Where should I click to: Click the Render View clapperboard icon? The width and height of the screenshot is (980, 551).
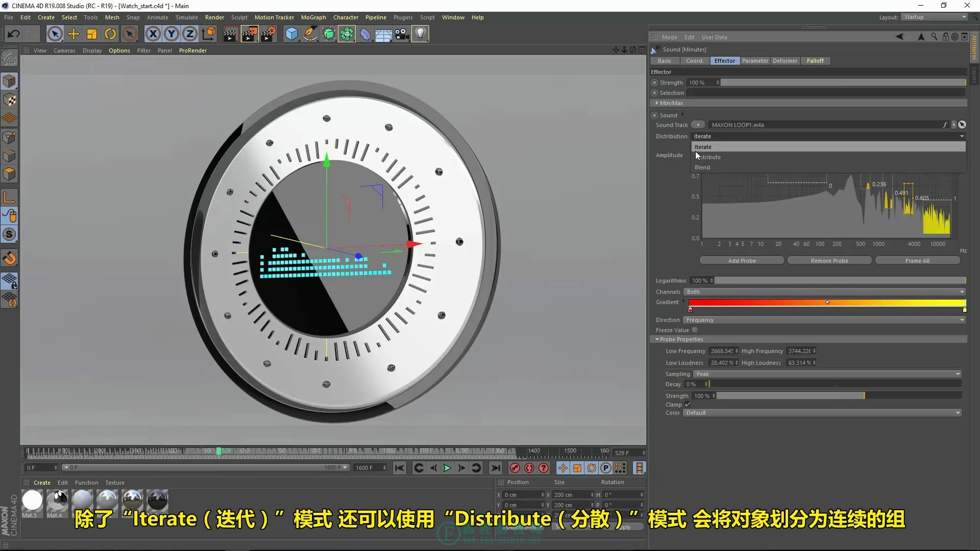click(x=231, y=34)
